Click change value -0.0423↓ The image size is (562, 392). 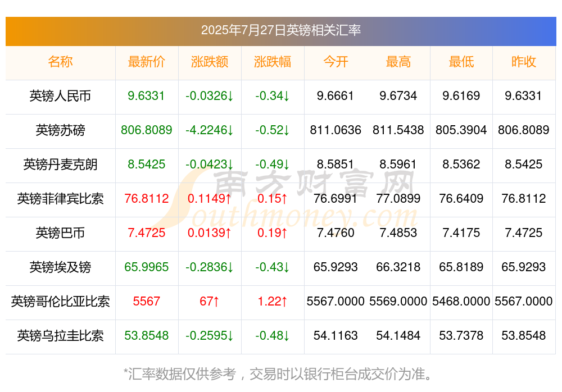210,164
